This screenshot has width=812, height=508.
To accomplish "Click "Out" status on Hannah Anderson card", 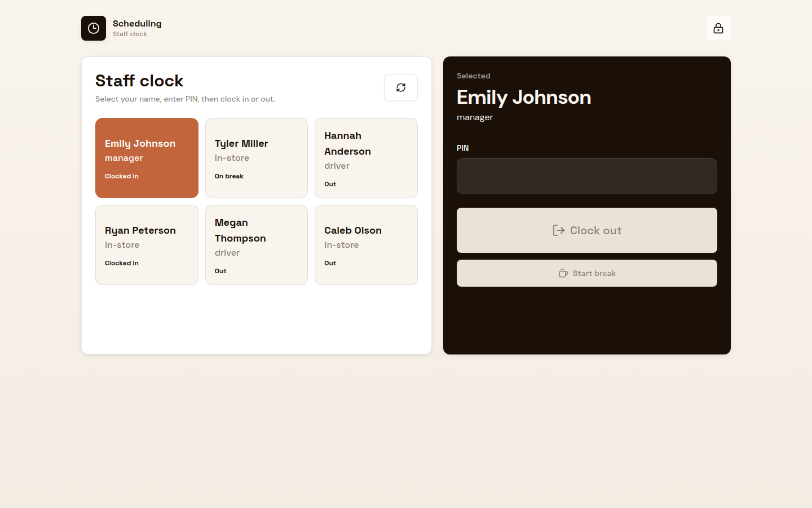I will 330,184.
